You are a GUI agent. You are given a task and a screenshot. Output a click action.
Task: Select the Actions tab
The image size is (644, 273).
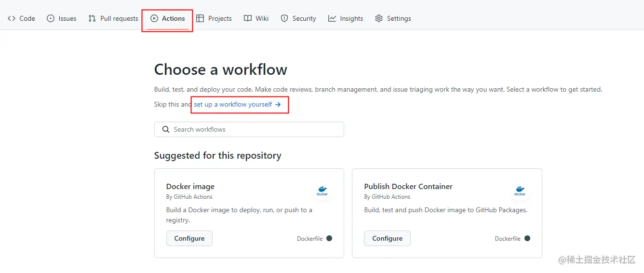(168, 18)
